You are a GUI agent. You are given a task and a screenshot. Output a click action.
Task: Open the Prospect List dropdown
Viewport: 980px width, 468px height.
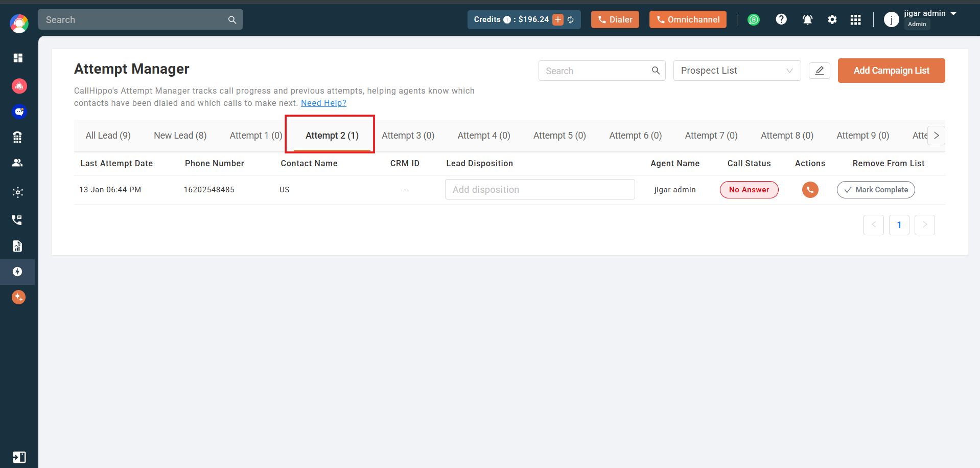coord(737,71)
